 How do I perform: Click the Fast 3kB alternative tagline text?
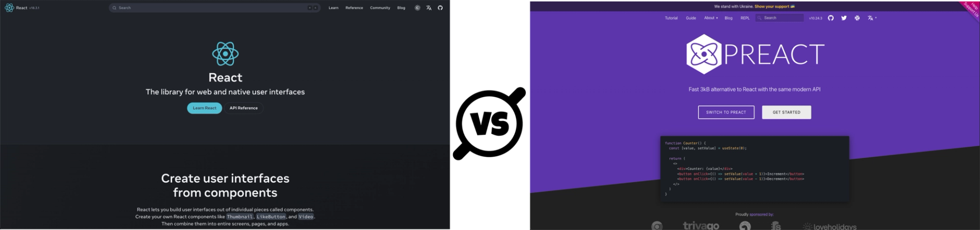(x=754, y=89)
